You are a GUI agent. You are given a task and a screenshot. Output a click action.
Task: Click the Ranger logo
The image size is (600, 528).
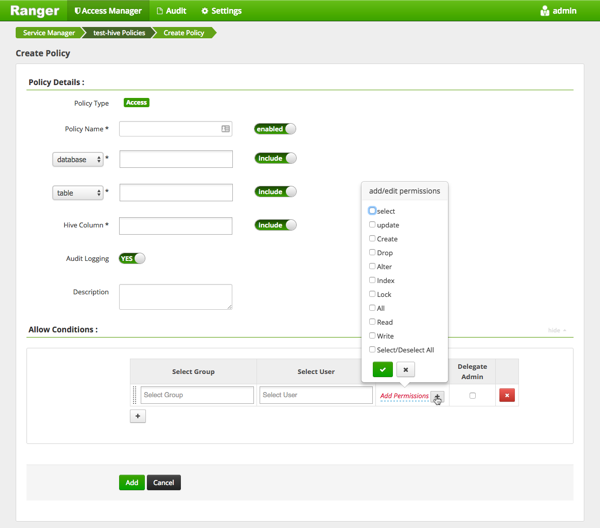click(34, 11)
